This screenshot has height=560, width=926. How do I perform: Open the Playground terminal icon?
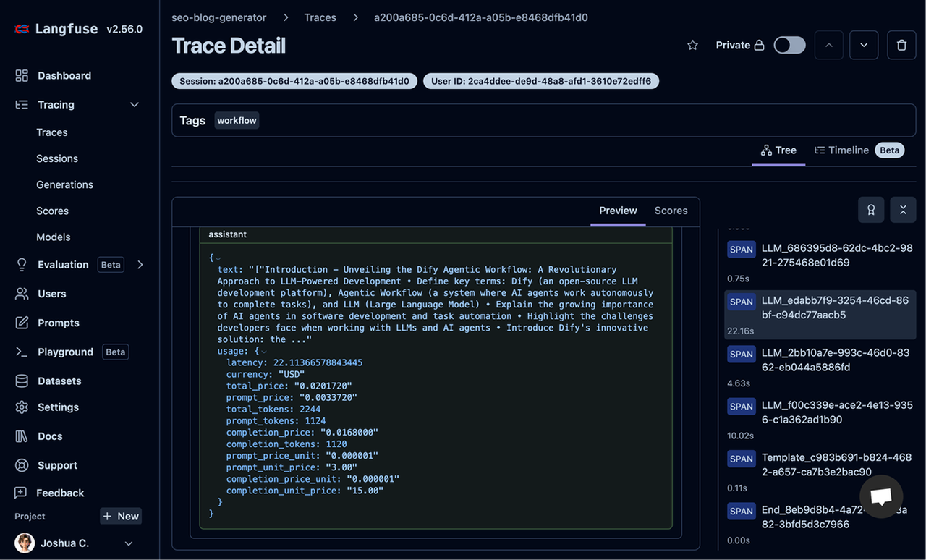(x=22, y=352)
